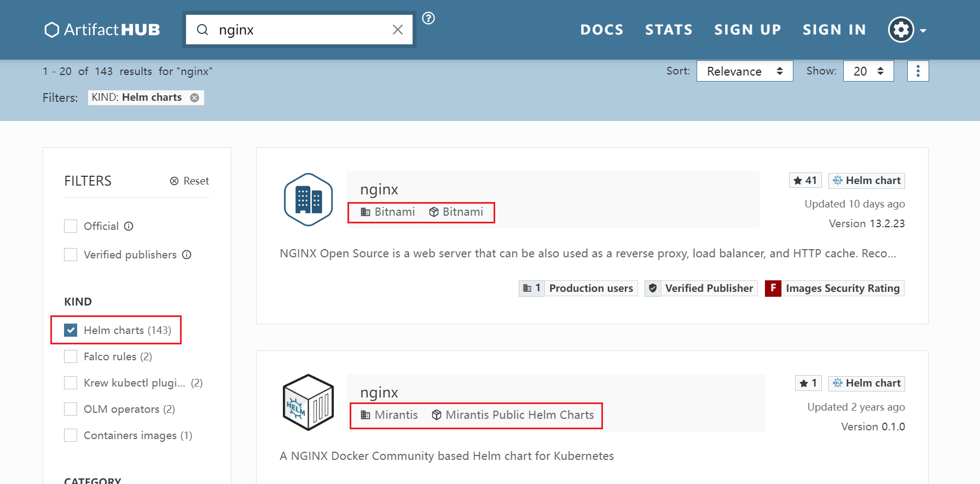
Task: Click the Helm chart badge on Mirantis card
Action: point(867,383)
